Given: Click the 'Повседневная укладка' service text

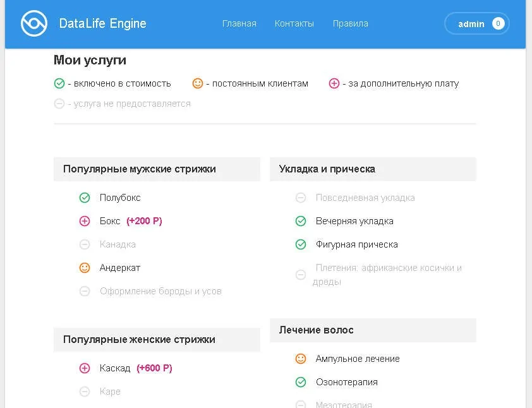Looking at the screenshot, I should point(365,198).
